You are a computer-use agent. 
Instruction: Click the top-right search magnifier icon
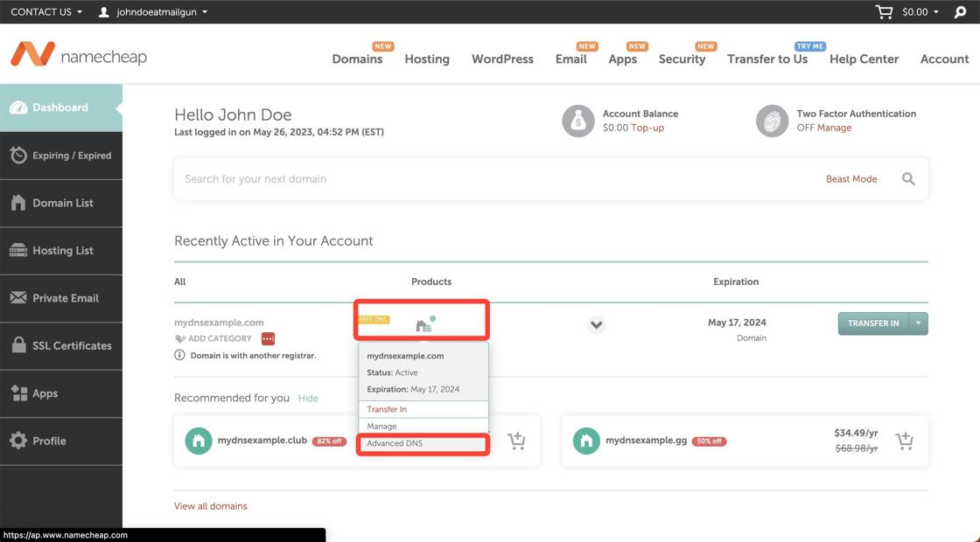click(960, 12)
